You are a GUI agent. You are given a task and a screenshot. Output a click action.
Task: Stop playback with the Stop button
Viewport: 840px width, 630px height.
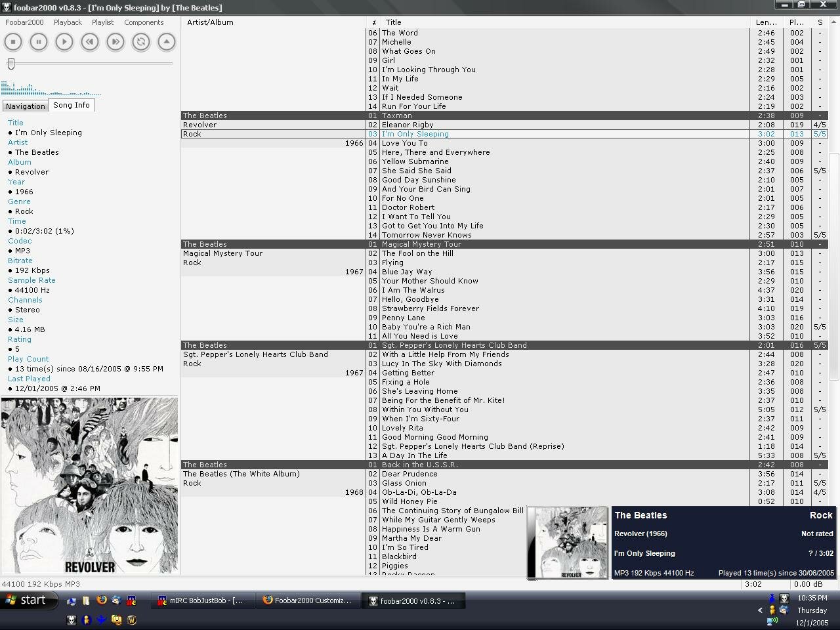tap(13, 42)
